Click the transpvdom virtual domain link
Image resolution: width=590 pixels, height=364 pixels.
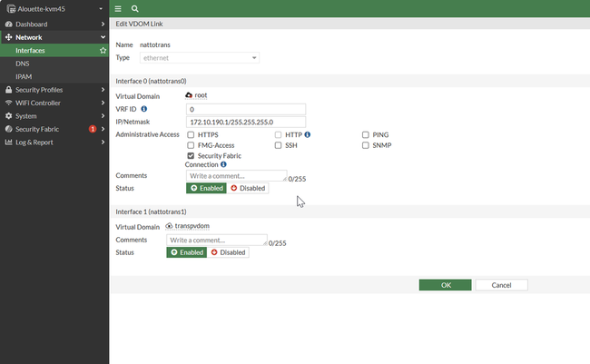pos(192,226)
